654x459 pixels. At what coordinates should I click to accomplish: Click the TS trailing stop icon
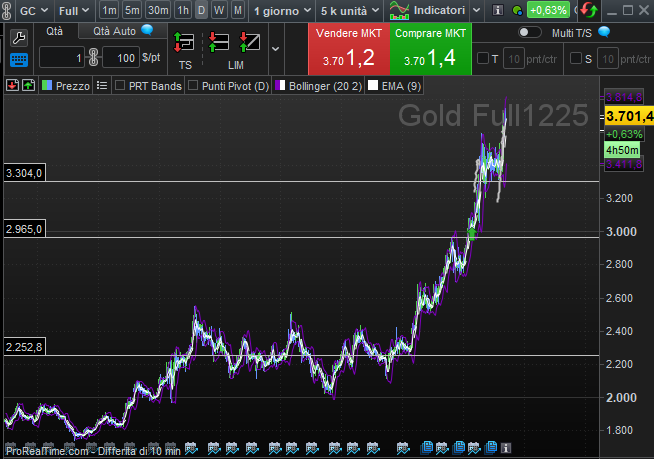[x=184, y=42]
